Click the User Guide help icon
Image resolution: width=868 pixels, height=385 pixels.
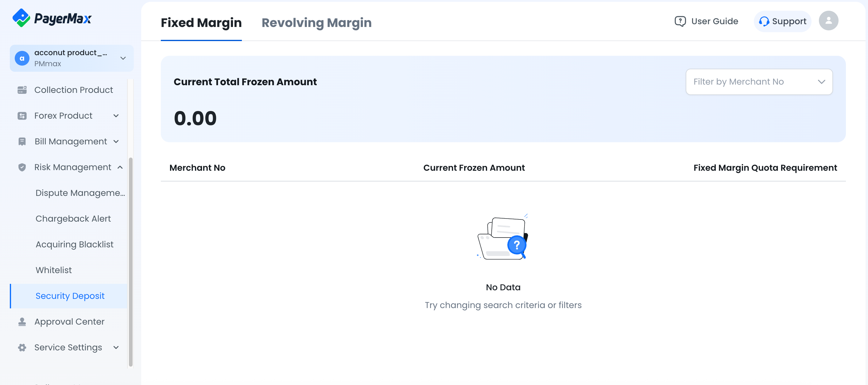tap(680, 21)
